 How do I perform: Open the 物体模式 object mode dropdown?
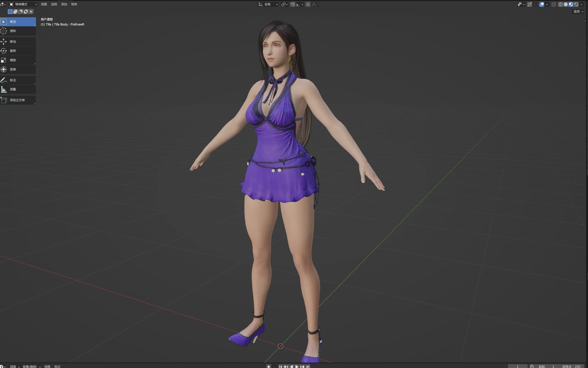[23, 4]
